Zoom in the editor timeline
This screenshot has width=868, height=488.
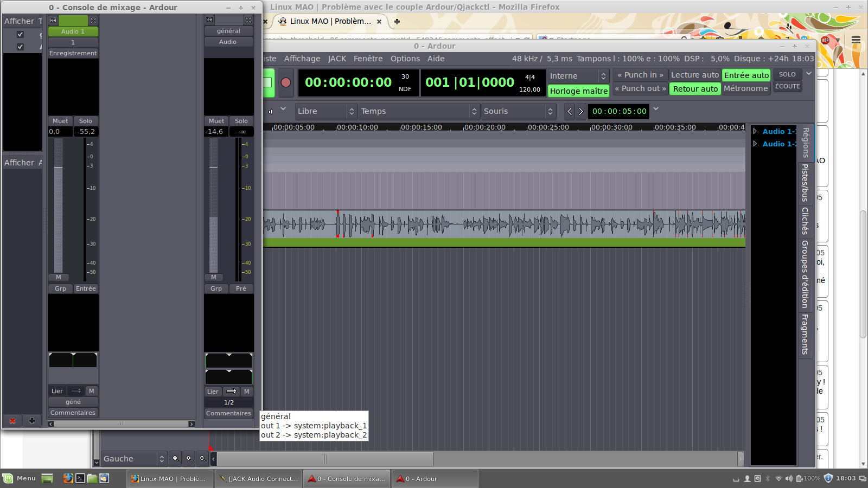[x=189, y=459]
